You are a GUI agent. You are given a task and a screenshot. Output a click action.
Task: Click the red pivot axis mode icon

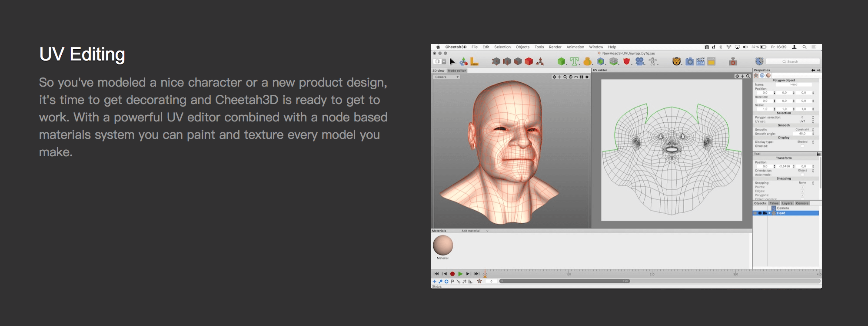click(x=540, y=62)
